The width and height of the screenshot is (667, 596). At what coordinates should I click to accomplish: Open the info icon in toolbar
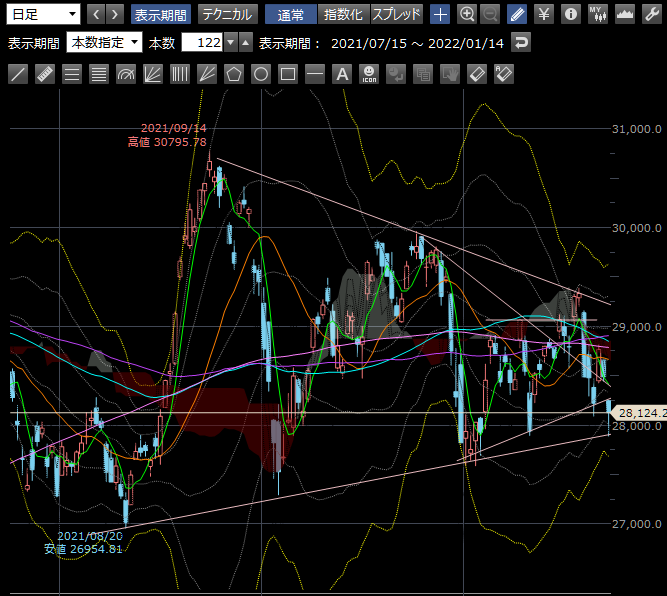pos(571,14)
